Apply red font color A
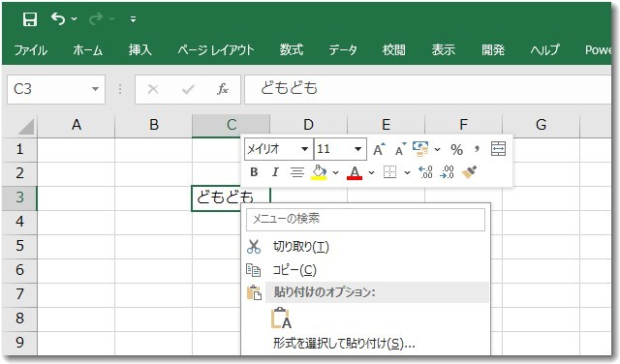620x364 pixels. (355, 172)
